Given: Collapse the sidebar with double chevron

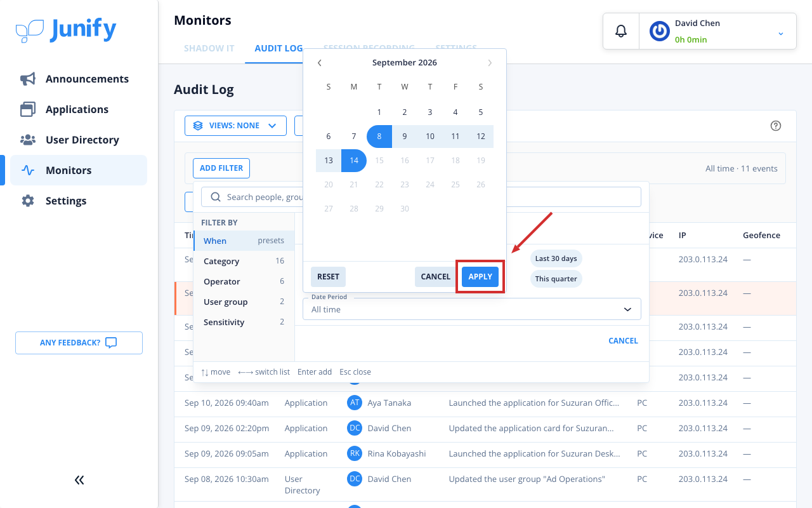Looking at the screenshot, I should click(79, 480).
